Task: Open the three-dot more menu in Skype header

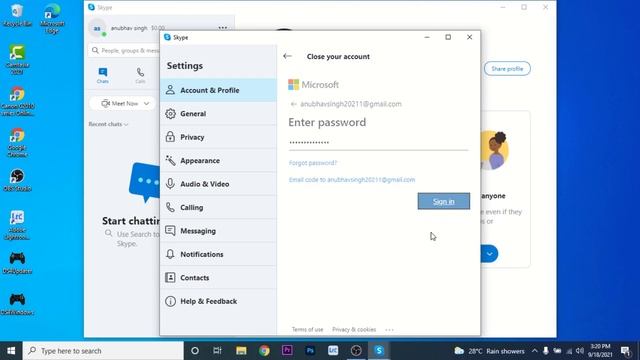Action: tap(222, 28)
